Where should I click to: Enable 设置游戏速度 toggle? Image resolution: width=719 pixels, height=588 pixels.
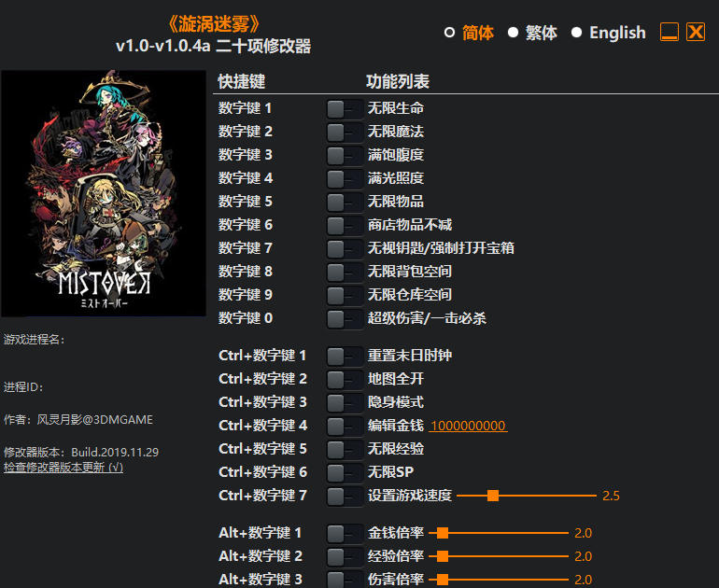coord(345,497)
